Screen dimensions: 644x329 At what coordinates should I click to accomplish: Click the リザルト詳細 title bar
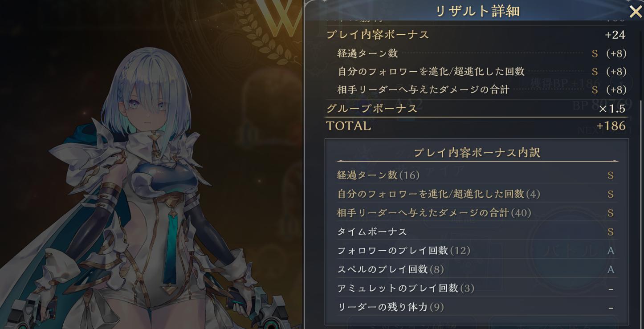tap(477, 11)
